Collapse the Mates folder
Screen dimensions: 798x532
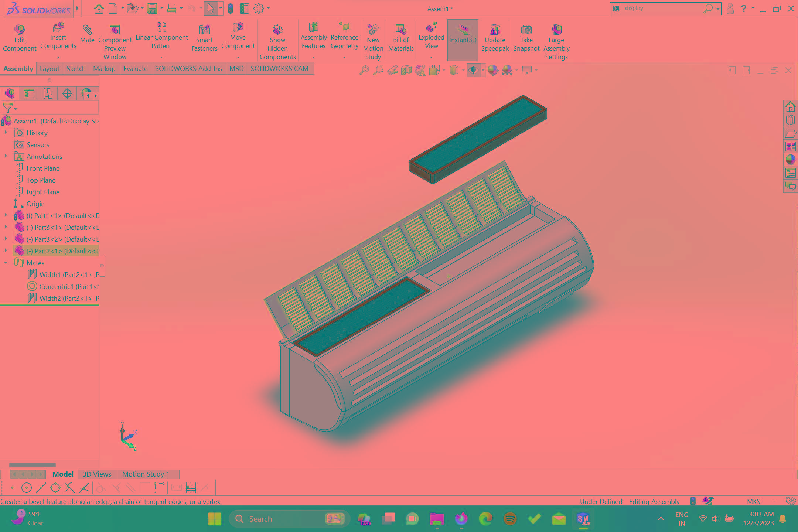6,263
